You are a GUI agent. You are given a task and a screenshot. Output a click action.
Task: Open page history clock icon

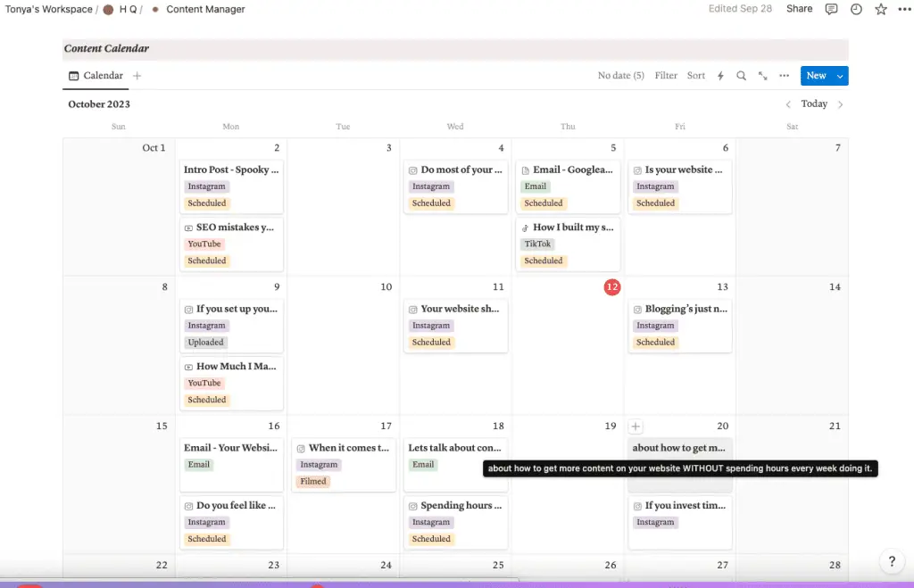point(856,9)
